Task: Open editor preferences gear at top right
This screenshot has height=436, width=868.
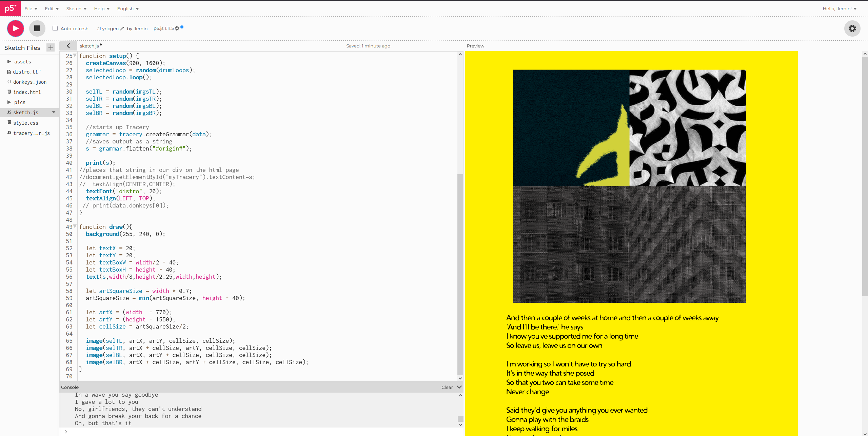Action: coord(852,28)
